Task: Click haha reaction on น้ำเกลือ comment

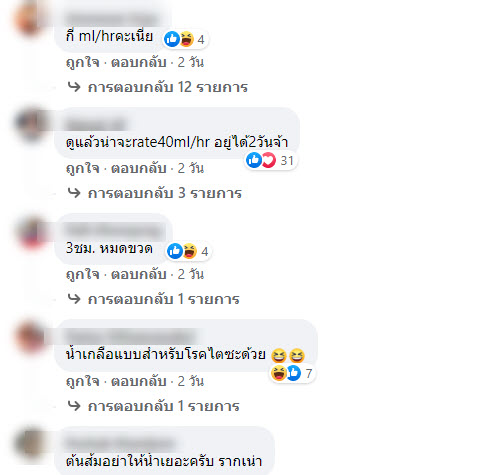Action: (279, 373)
